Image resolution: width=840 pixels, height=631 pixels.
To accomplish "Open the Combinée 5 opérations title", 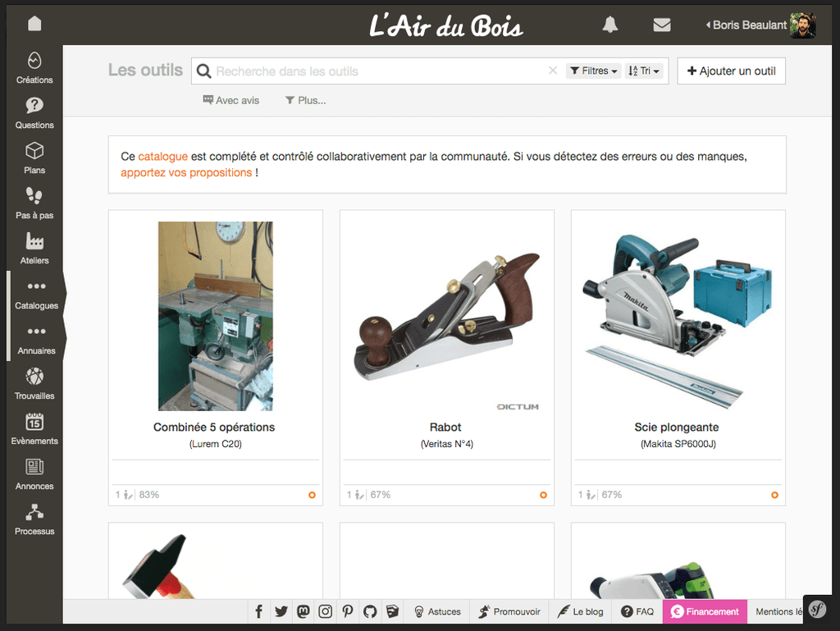I will tap(214, 427).
